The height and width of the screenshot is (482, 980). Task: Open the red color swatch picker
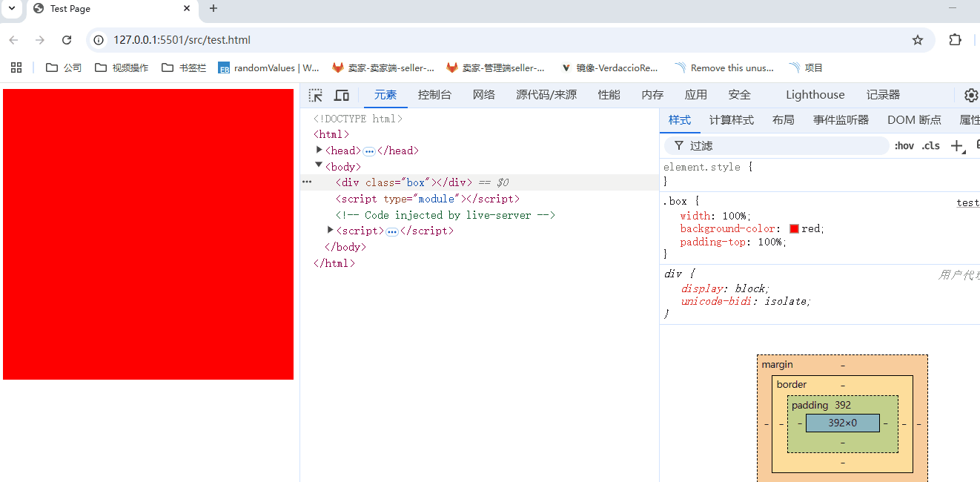point(794,229)
